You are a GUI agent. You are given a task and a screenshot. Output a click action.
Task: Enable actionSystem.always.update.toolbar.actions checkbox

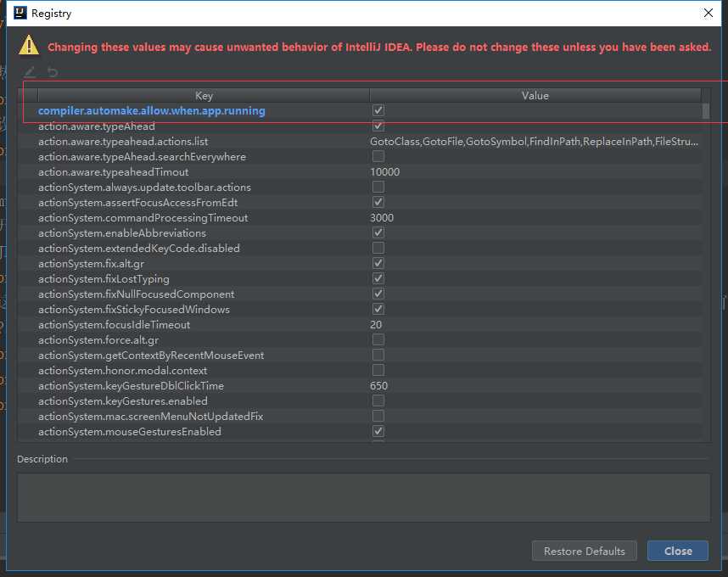[x=378, y=187]
